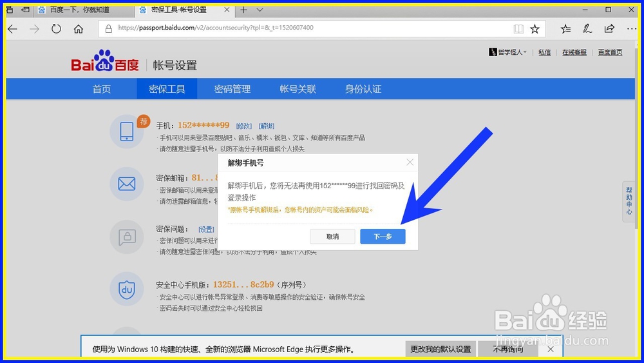This screenshot has width=644, height=363.
Task: Click the phone number 152******99 text
Action: [204, 125]
